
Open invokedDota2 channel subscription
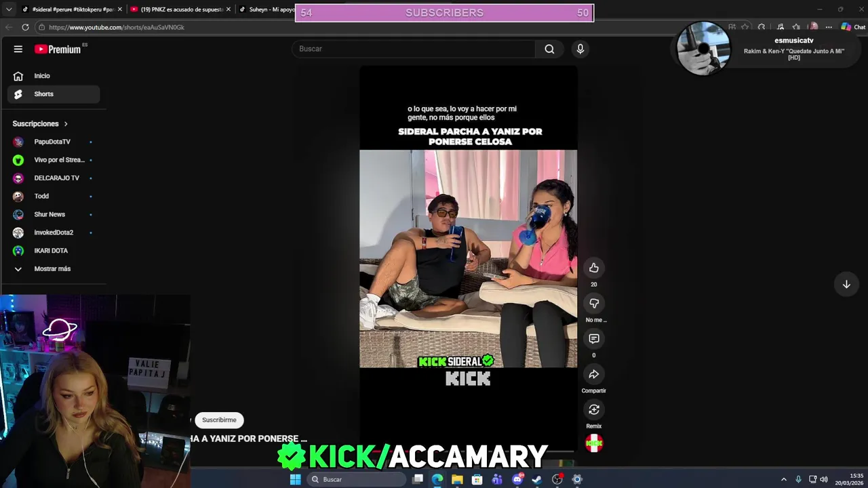coord(54,232)
